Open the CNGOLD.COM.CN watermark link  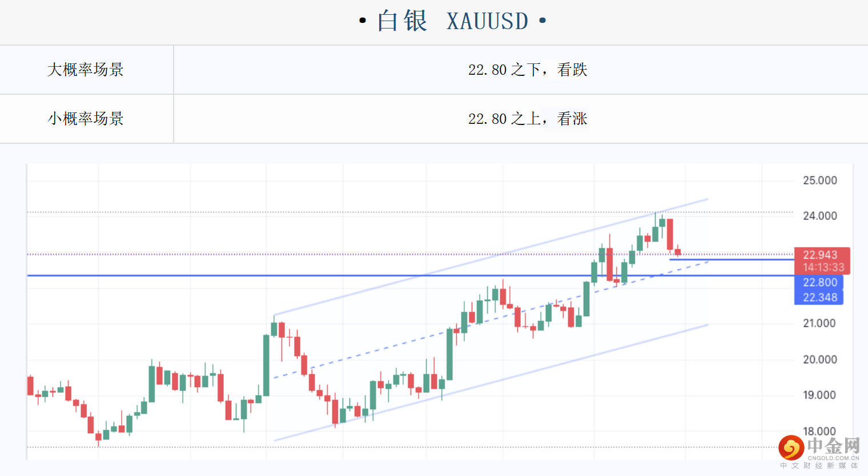833,458
